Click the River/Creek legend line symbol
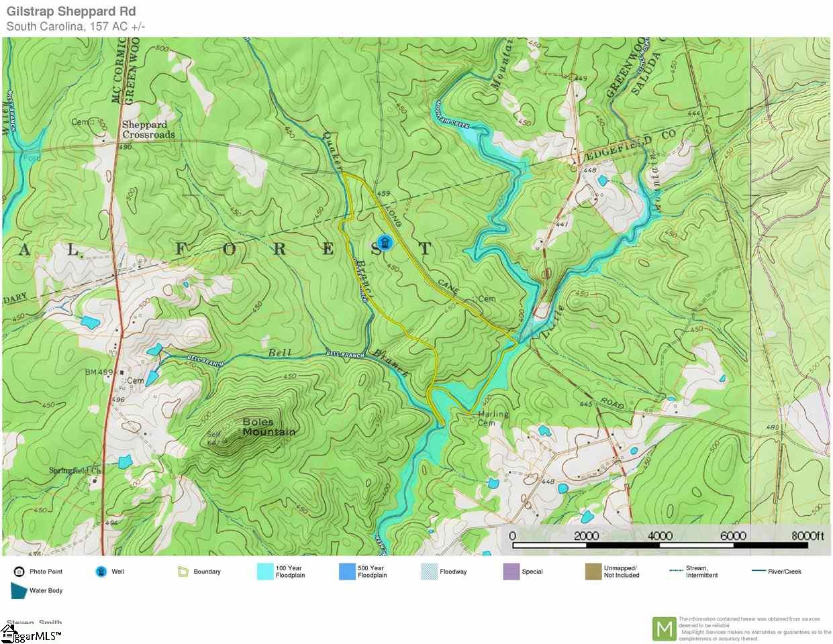 758,571
